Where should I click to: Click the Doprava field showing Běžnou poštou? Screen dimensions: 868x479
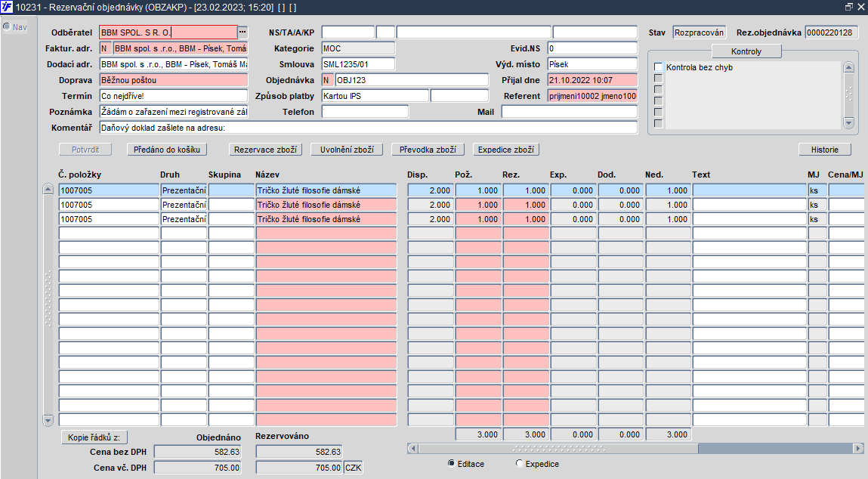pos(174,80)
